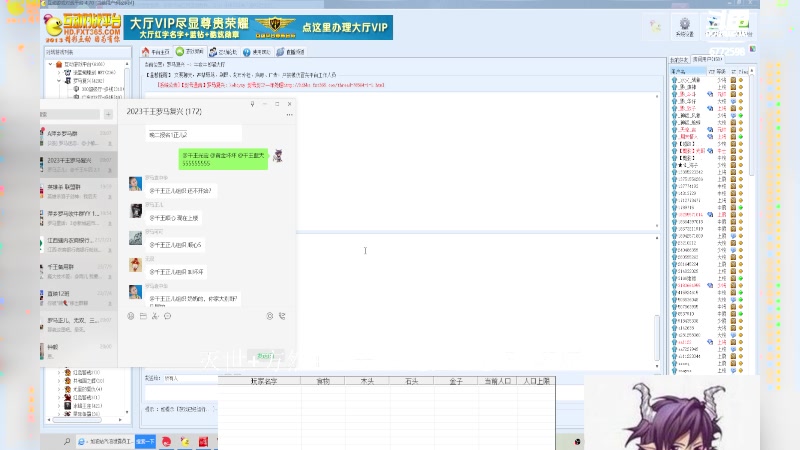Click the WeChat search field
Viewport: 800px width, 450px height.
tap(70, 114)
